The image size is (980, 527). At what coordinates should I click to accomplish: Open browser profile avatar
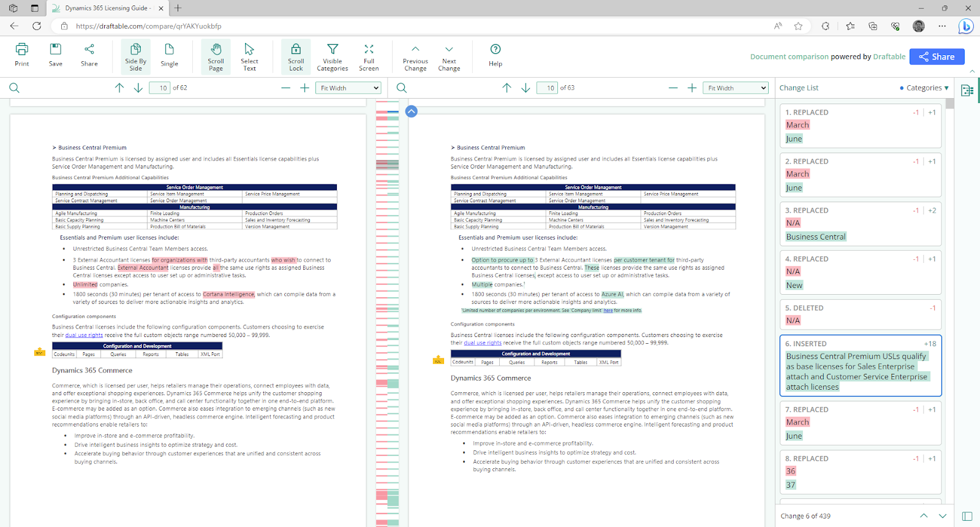point(919,26)
